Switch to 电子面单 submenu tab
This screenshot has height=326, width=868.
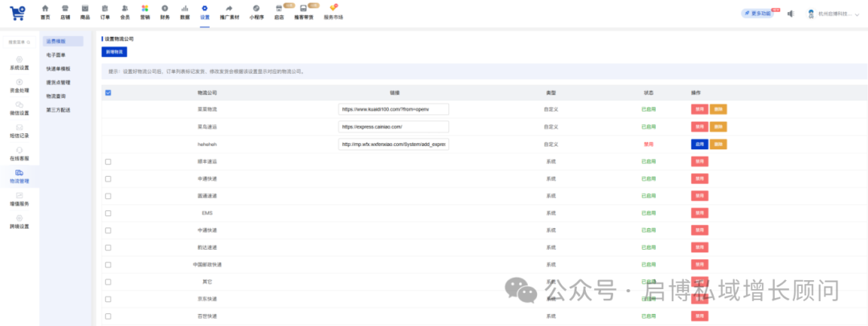(56, 55)
